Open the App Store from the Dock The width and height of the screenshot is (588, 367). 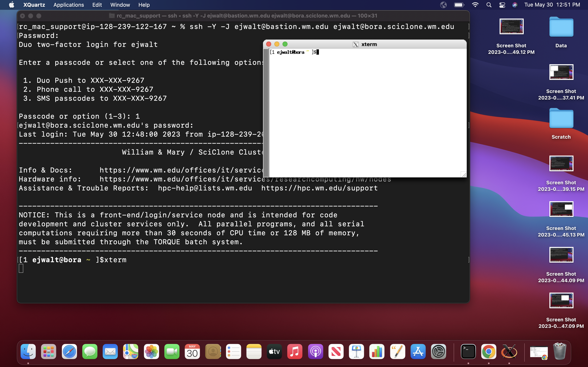coord(418,352)
